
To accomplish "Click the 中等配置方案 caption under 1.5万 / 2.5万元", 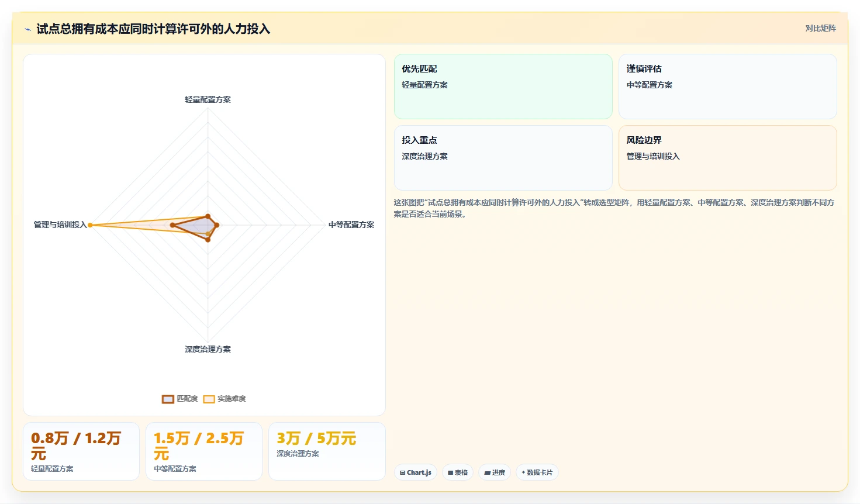I will 175,469.
